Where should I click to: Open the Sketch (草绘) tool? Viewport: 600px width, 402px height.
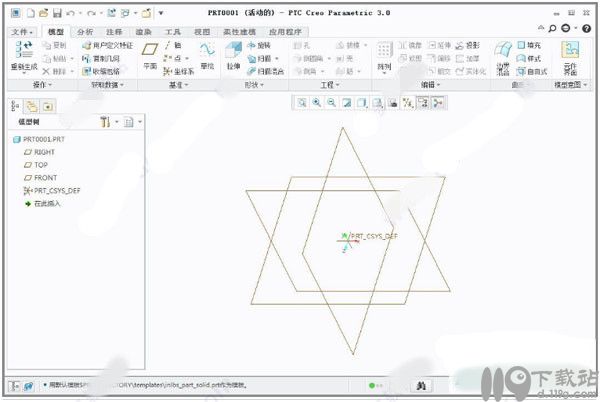[x=207, y=56]
